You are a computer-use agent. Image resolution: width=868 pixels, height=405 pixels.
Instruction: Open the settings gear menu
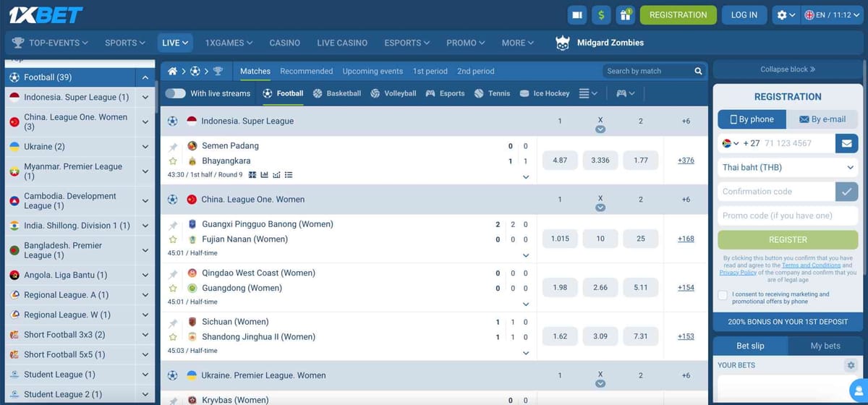tap(786, 14)
